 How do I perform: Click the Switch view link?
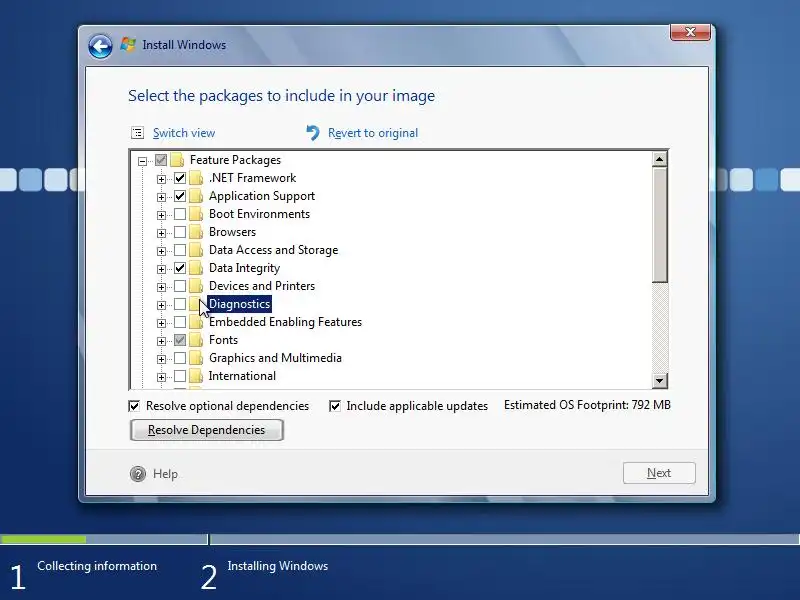[x=184, y=133]
